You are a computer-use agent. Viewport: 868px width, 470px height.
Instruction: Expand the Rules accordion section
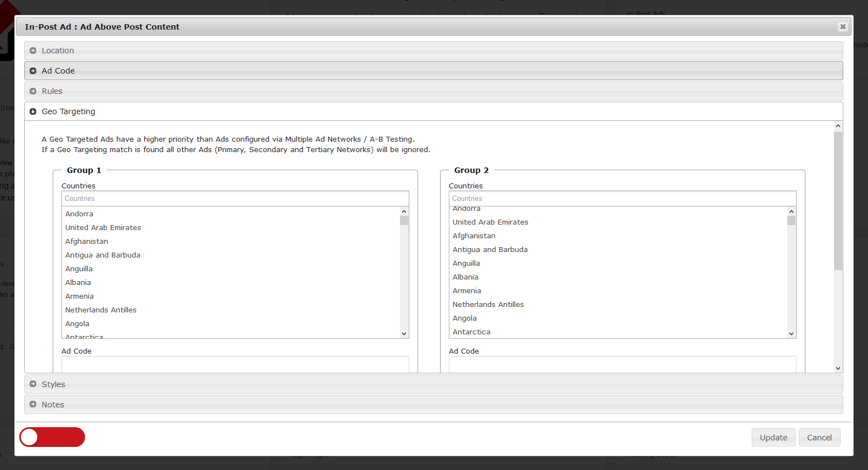pyautogui.click(x=433, y=91)
